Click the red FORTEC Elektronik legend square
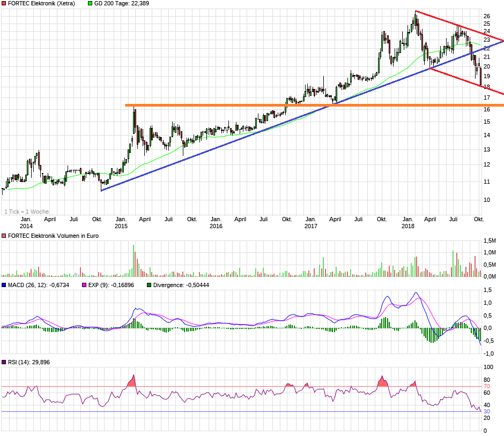Screen dimensions: 504x436 point(4,4)
